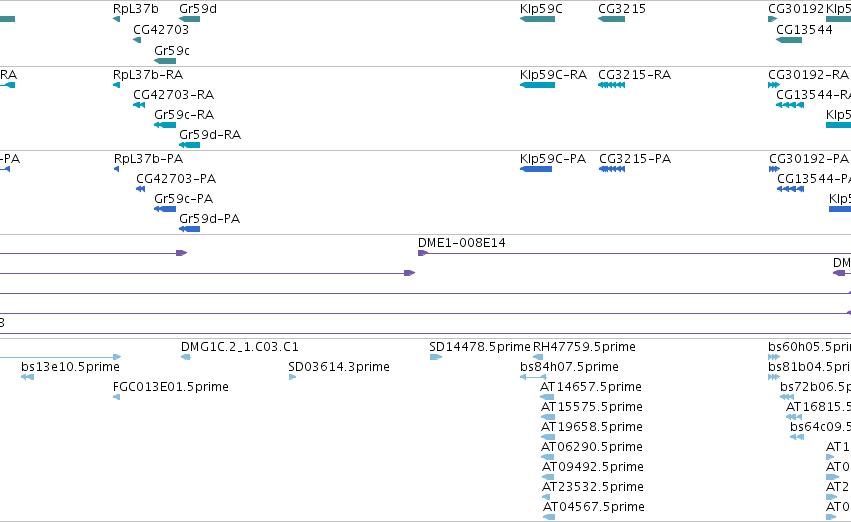This screenshot has width=851, height=522.
Task: Click the arrow glyph under Gr59d-RA
Action: pos(189,145)
